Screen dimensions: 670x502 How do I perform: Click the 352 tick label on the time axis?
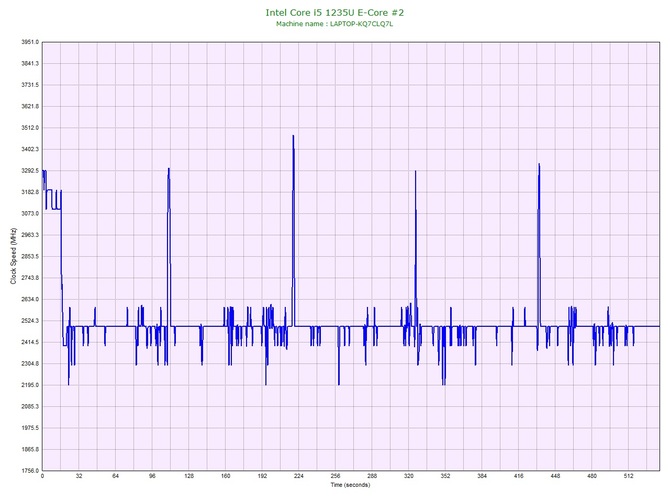tap(445, 476)
